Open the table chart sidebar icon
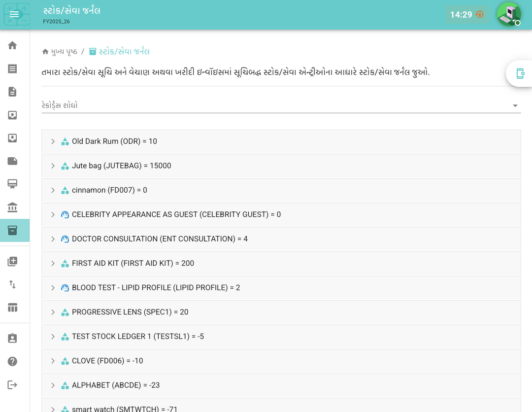This screenshot has height=412, width=532. coord(12,308)
